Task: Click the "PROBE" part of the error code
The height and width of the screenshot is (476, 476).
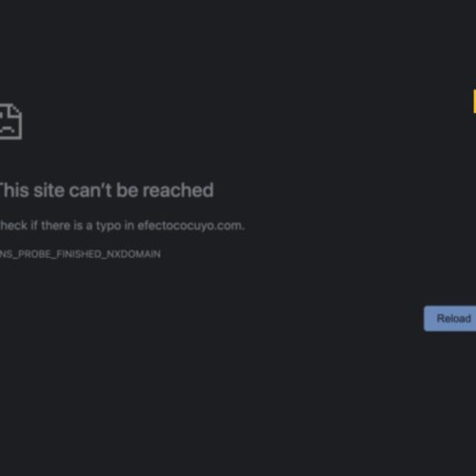Action: click(x=34, y=254)
